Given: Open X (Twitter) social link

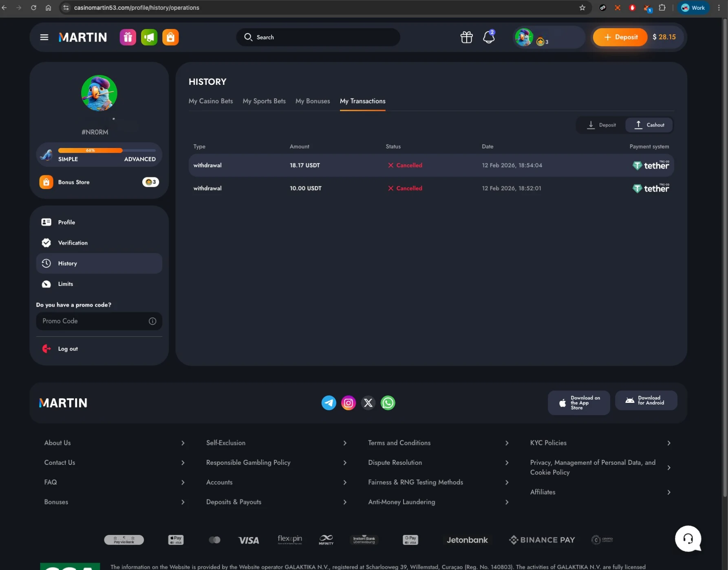Looking at the screenshot, I should (x=368, y=403).
